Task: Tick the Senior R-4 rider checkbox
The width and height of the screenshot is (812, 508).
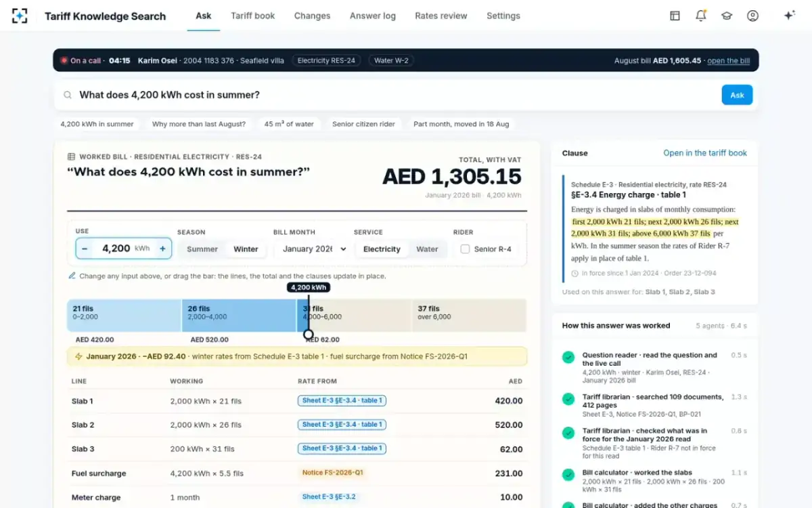Action: coord(465,249)
